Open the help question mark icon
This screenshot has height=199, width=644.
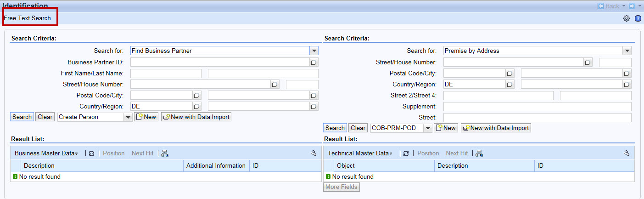(638, 18)
